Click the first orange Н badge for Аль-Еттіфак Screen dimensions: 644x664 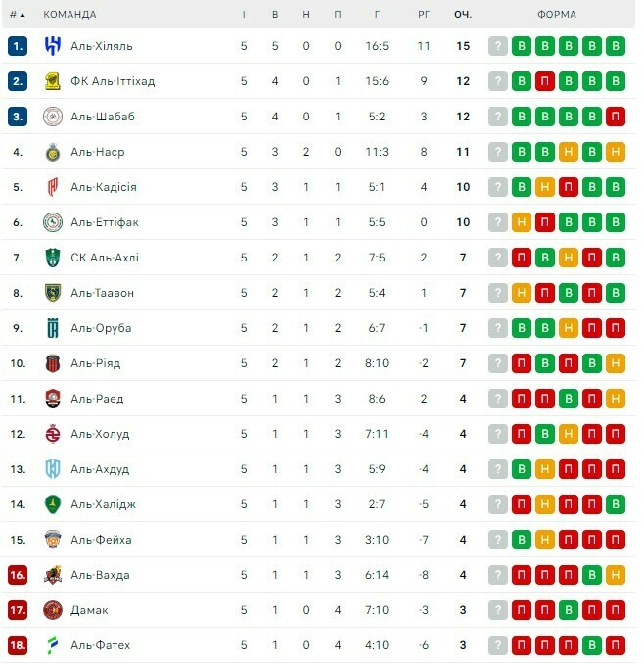point(522,222)
